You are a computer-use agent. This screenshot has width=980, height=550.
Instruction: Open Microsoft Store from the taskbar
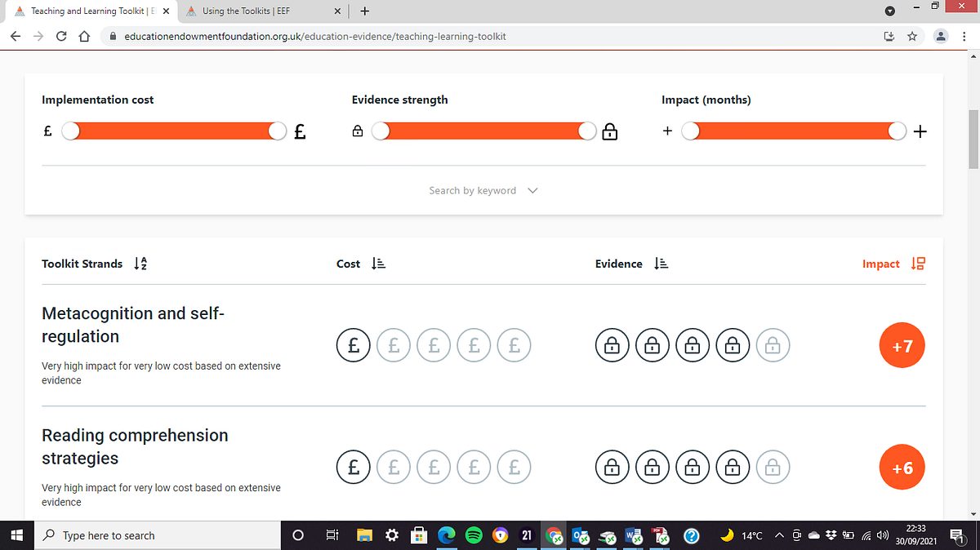[419, 535]
